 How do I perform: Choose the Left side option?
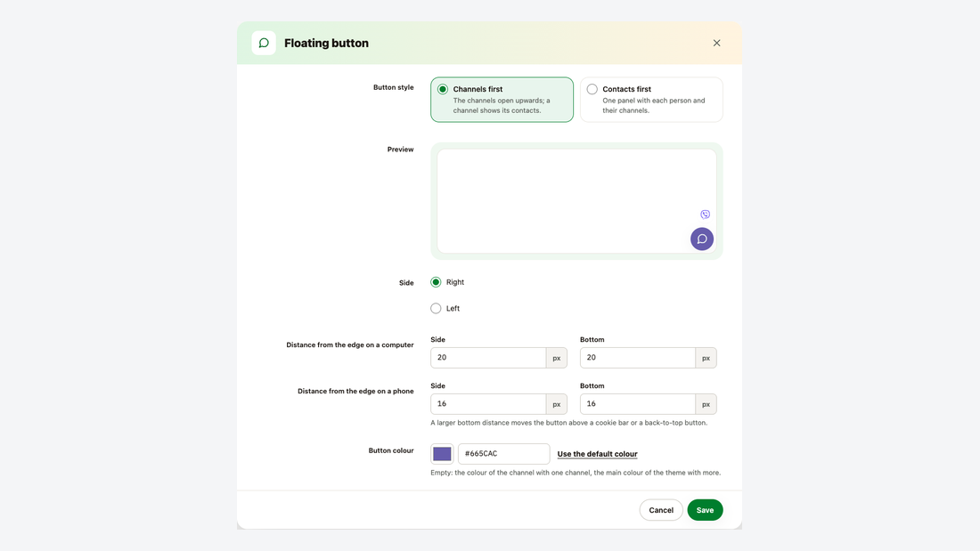pos(445,309)
